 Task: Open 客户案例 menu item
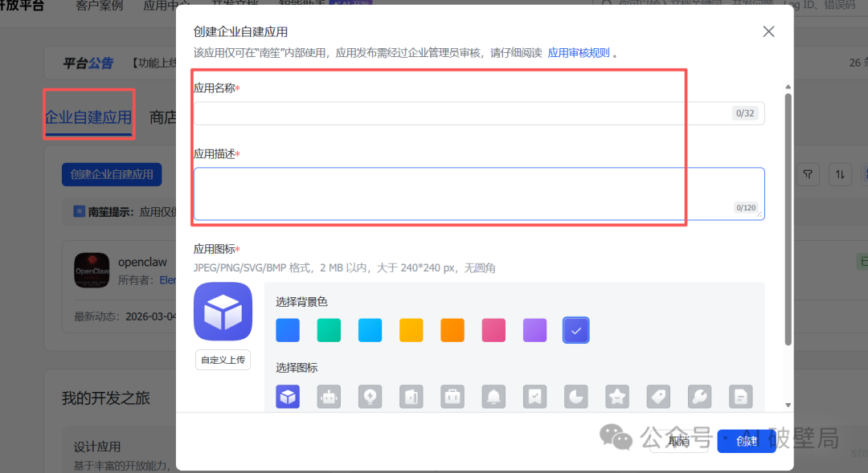point(99,6)
